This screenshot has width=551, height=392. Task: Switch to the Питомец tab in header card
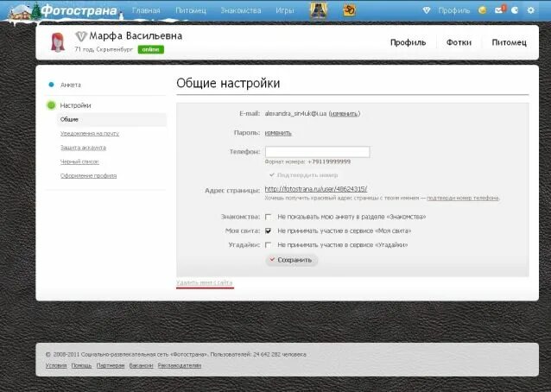(x=510, y=42)
